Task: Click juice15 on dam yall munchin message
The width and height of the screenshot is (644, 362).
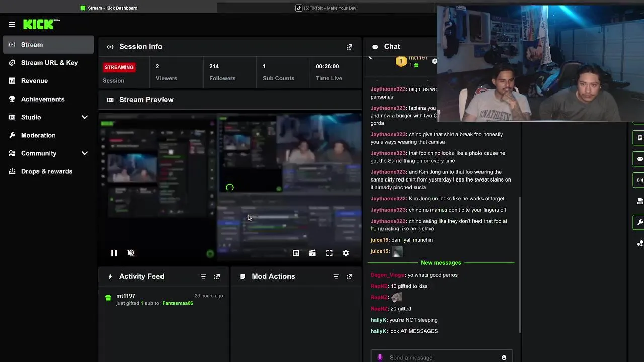Action: (379, 240)
